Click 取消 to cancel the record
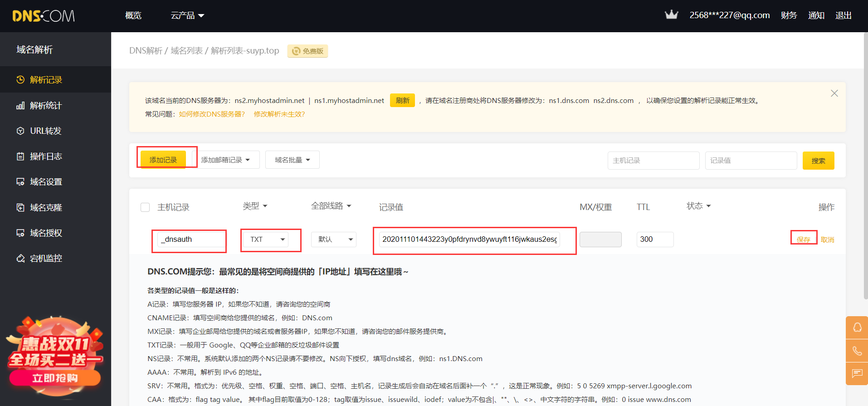Viewport: 868px width, 406px height. pyautogui.click(x=828, y=240)
